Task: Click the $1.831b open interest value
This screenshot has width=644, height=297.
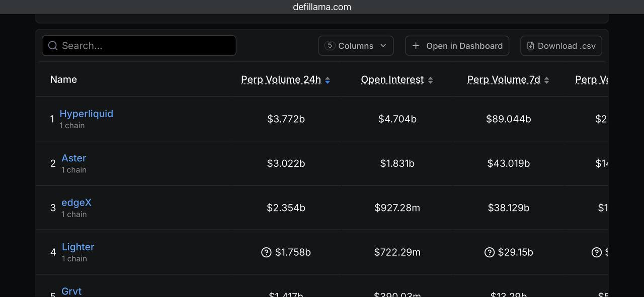Action: tap(397, 163)
